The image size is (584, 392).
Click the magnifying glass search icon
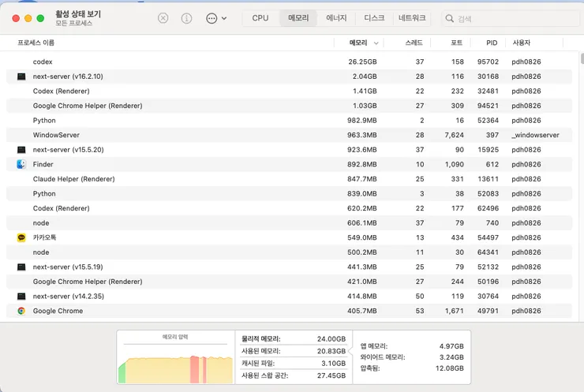coord(450,18)
